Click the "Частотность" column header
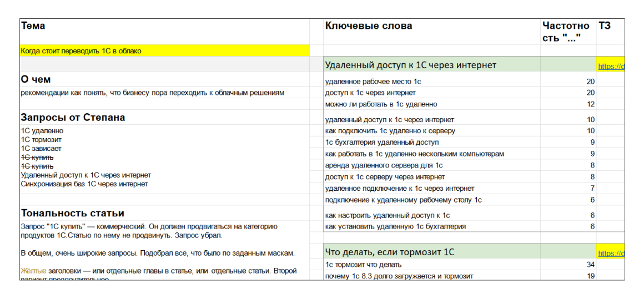 click(565, 32)
